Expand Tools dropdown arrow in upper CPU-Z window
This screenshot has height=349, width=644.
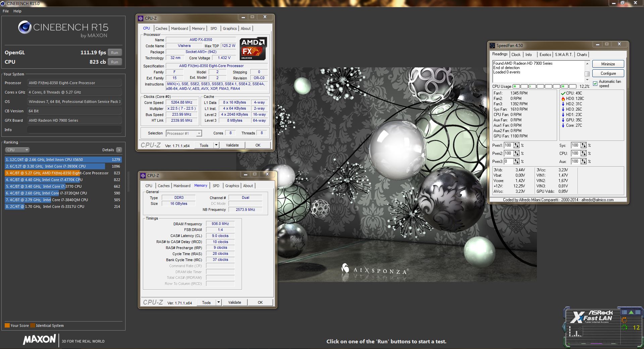point(216,145)
